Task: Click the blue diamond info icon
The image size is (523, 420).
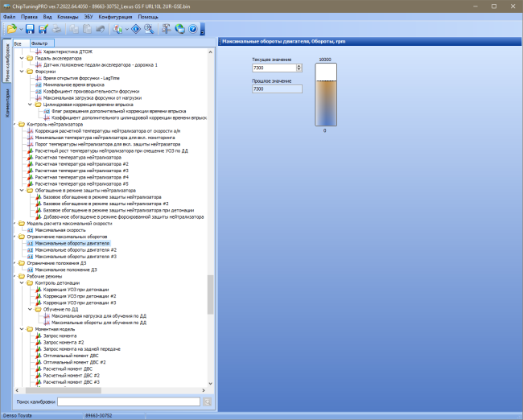Action: (x=136, y=29)
